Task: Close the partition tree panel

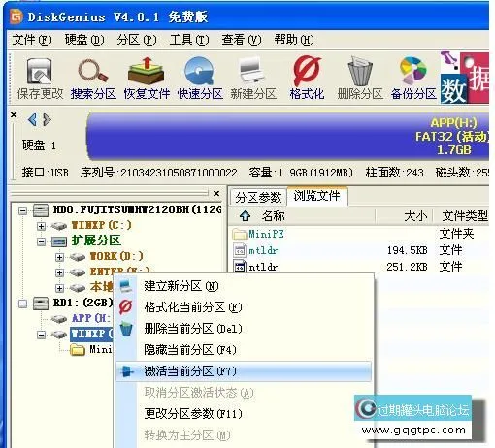Action: pyautogui.click(x=216, y=193)
